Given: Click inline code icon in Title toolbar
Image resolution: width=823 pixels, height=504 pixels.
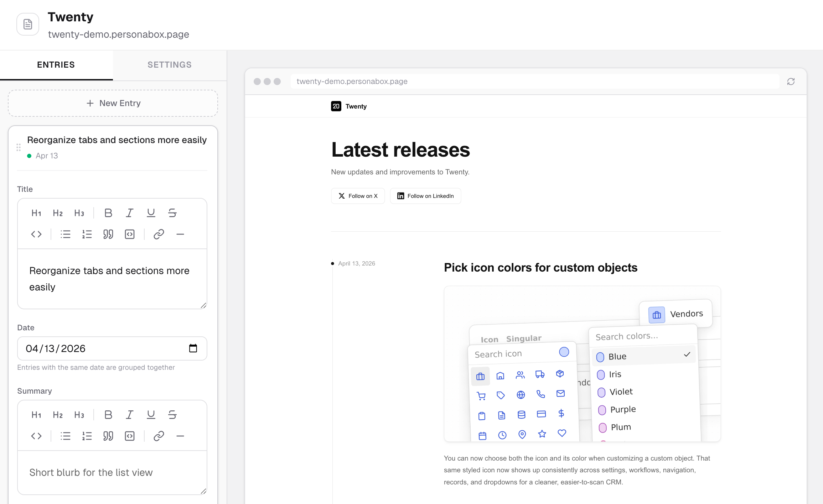Looking at the screenshot, I should point(36,234).
